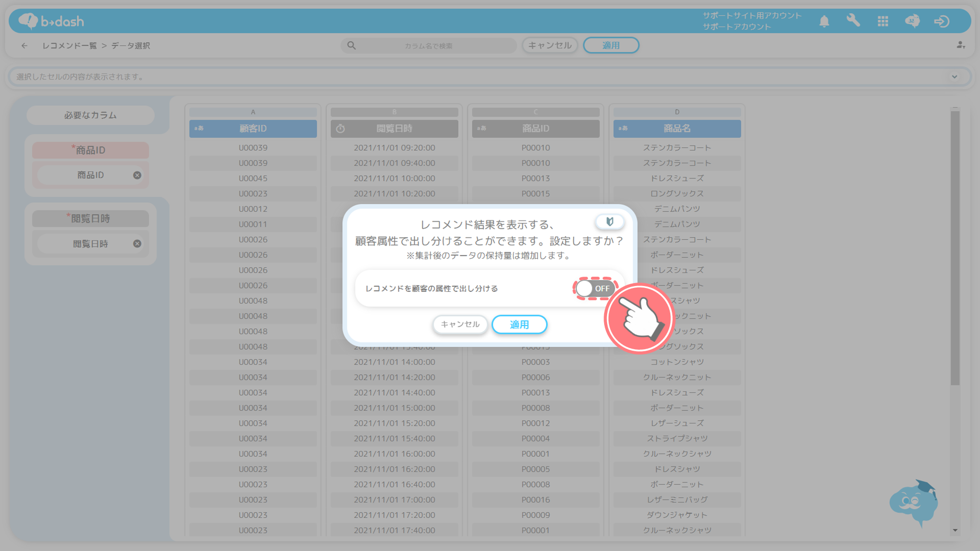
Task: Click the clock type icon on 閲覧日時 header
Action: pos(341,128)
